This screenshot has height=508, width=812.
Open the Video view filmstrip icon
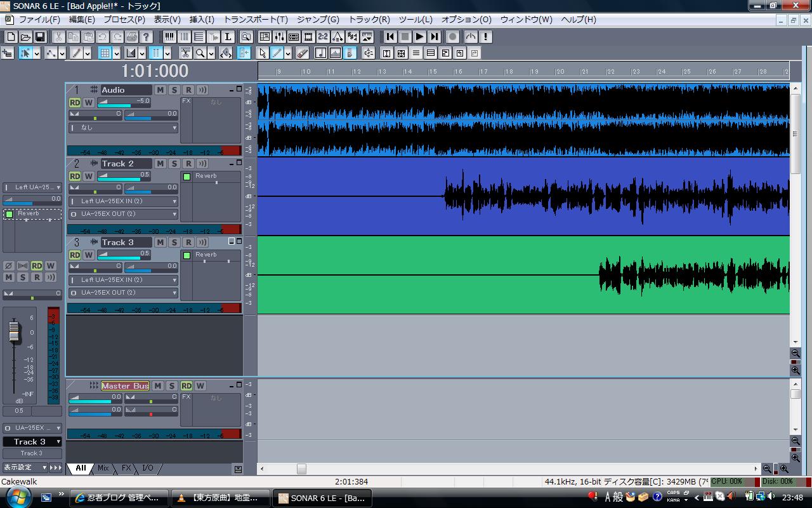point(308,37)
